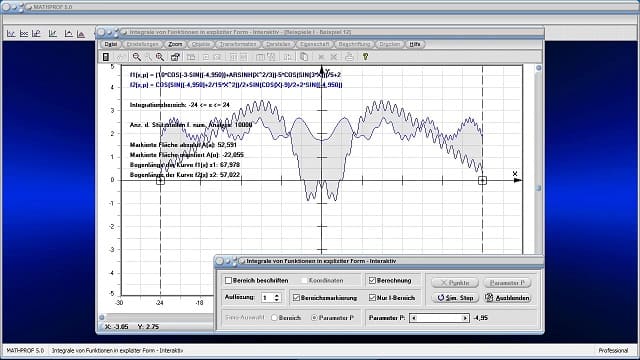This screenshot has width=640, height=360.
Task: Click third plot icon in MATHPROF toolbar
Action: 36,34
